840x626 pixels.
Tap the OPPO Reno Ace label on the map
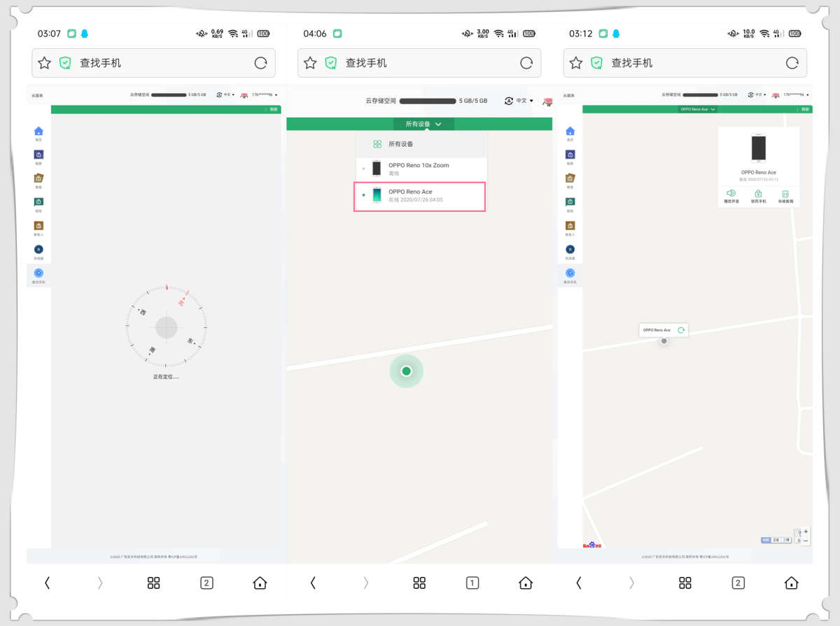pos(657,330)
